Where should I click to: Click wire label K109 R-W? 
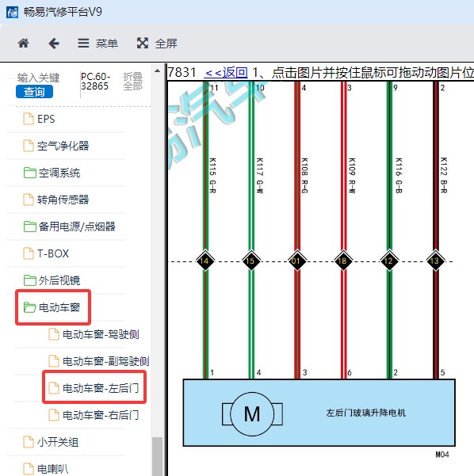click(352, 175)
